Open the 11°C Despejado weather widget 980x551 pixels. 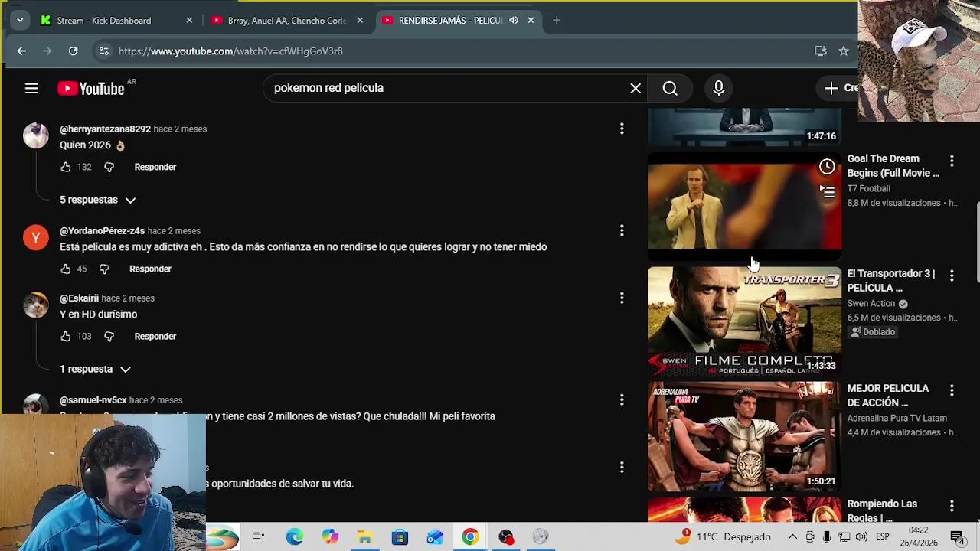[x=723, y=536]
